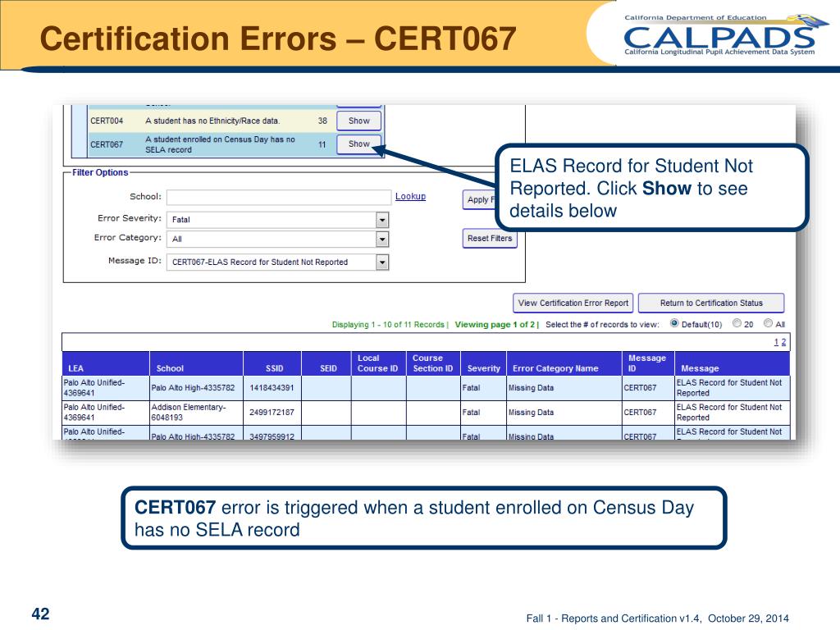The image size is (840, 630).
Task: Click Show button for CERT004 row
Action: click(359, 121)
